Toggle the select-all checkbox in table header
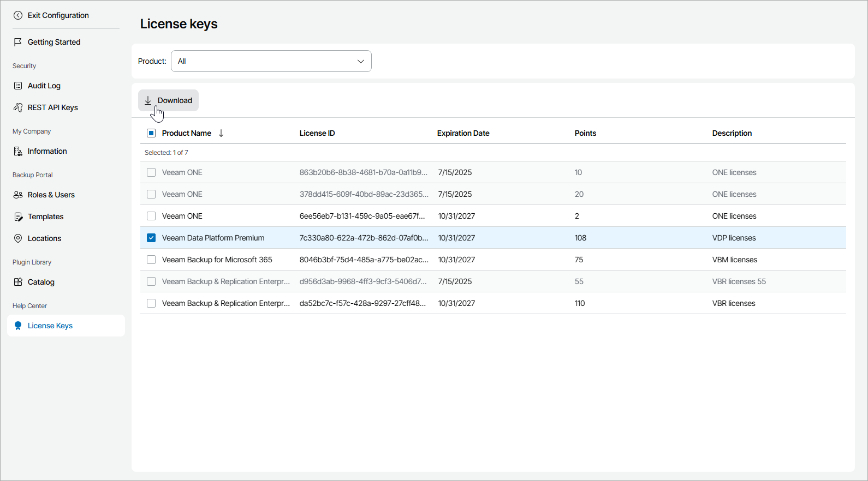868x481 pixels. (x=151, y=133)
